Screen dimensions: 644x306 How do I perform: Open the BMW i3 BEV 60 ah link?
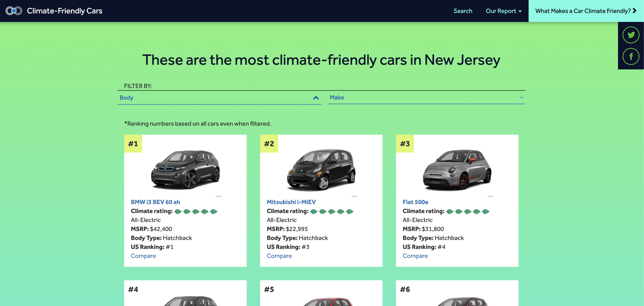click(155, 202)
